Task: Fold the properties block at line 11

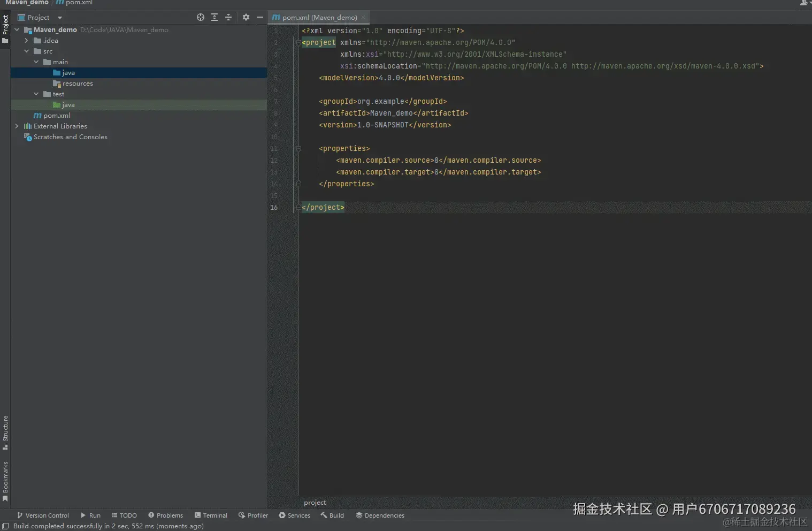Action: pos(298,149)
